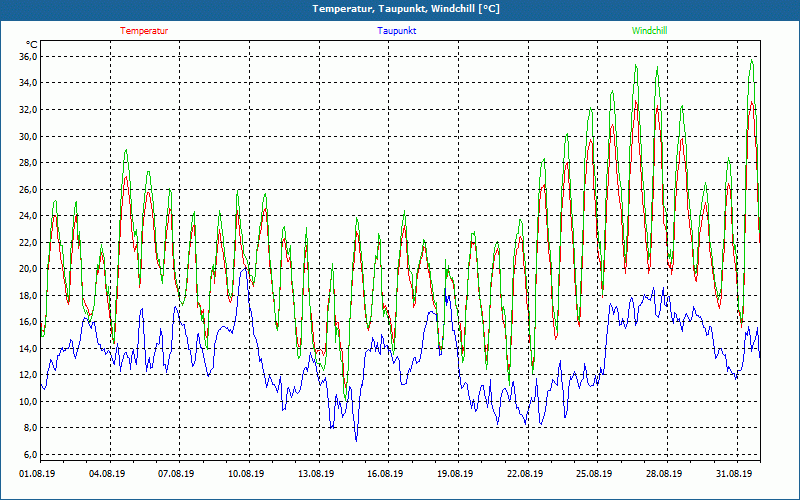Image resolution: width=800 pixels, height=500 pixels.
Task: Click the chart title 'Temperatur, Taupunkt, Windchill [°C]'
Action: [x=406, y=9]
